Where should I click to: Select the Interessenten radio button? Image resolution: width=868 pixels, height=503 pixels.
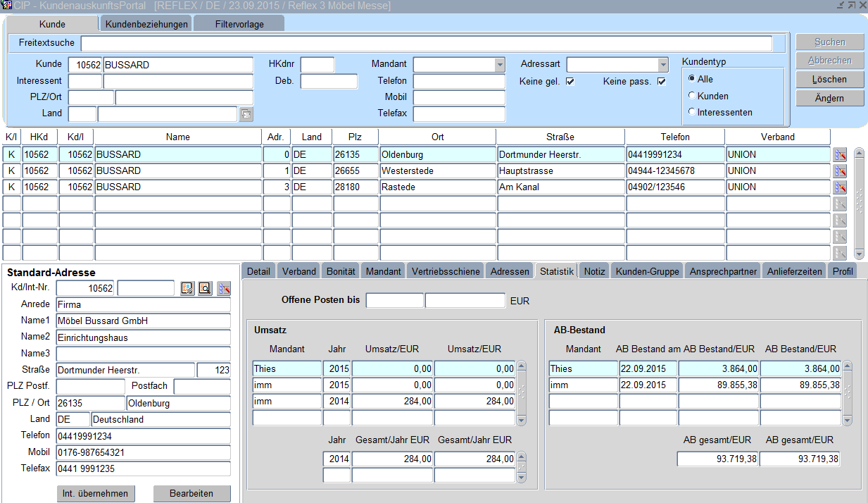coord(692,112)
